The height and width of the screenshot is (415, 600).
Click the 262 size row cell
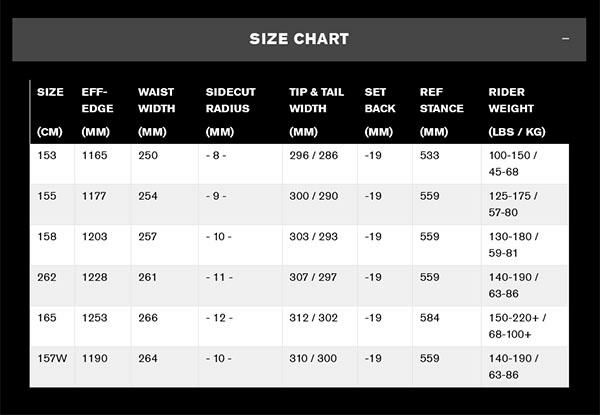coord(47,277)
